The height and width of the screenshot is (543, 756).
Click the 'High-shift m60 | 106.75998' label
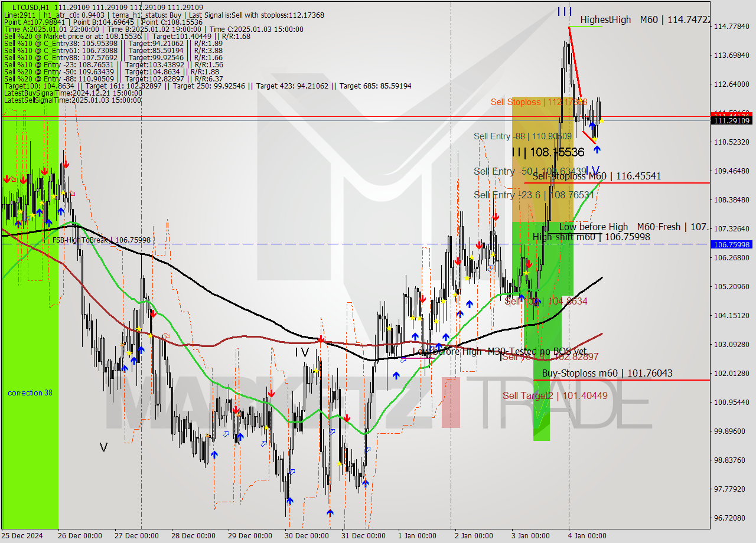591,237
